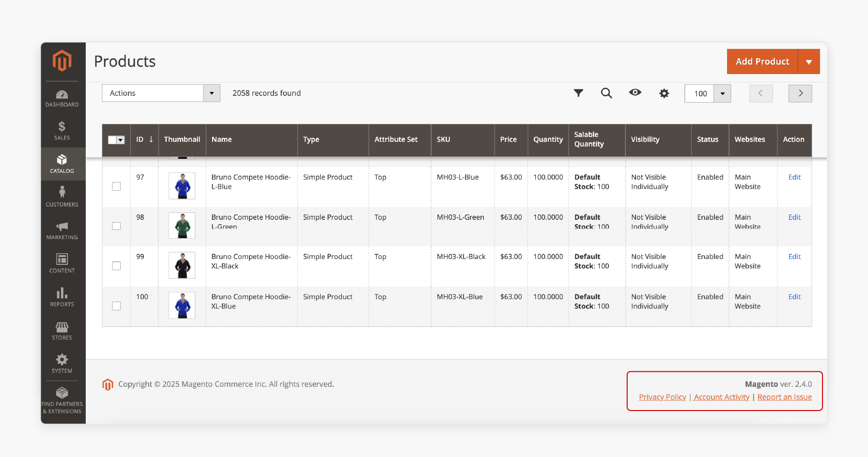
Task: Select checkbox for product ID 98
Action: point(116,226)
